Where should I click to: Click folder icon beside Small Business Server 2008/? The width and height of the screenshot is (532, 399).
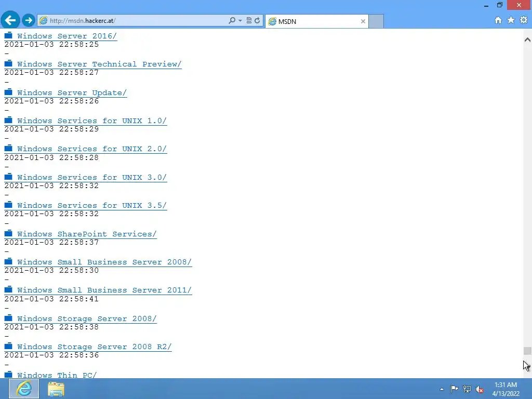[x=8, y=261]
